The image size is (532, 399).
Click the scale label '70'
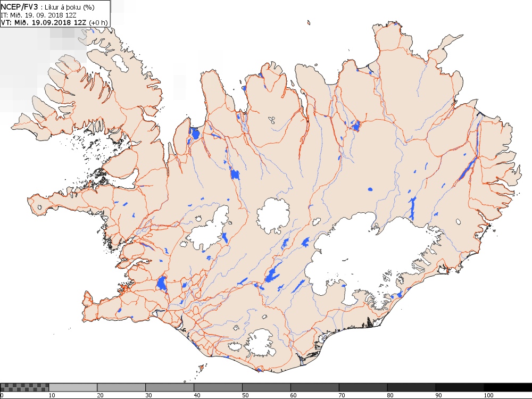342,395
